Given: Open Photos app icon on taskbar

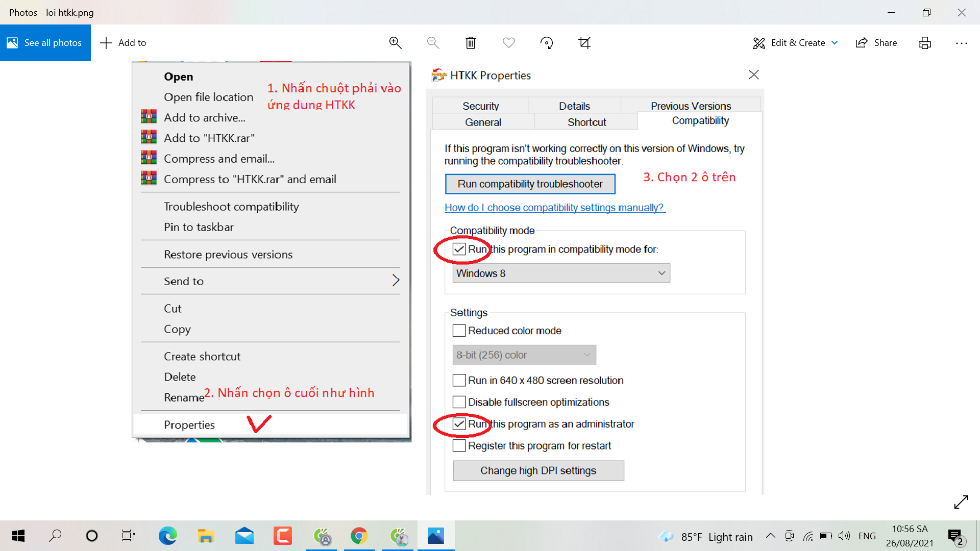Looking at the screenshot, I should coord(436,536).
